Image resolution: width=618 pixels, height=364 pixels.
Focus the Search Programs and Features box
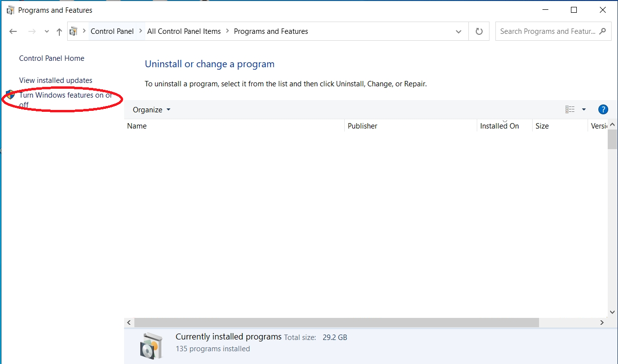pyautogui.click(x=553, y=31)
